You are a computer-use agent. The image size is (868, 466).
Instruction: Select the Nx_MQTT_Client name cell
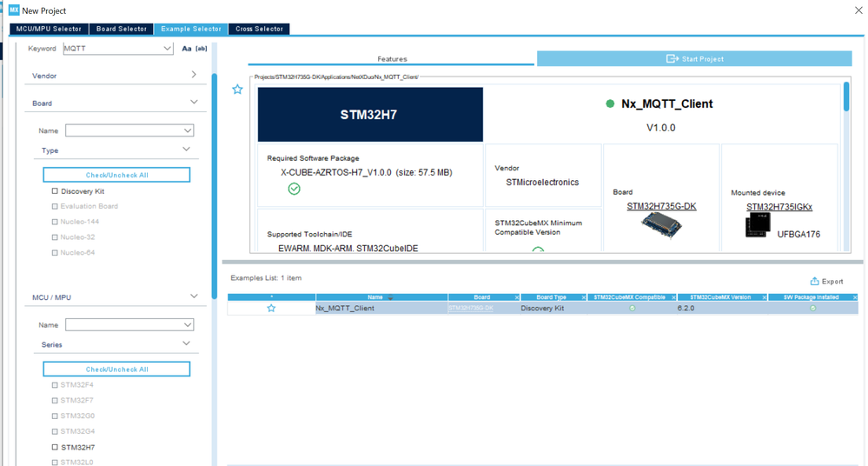tap(381, 308)
